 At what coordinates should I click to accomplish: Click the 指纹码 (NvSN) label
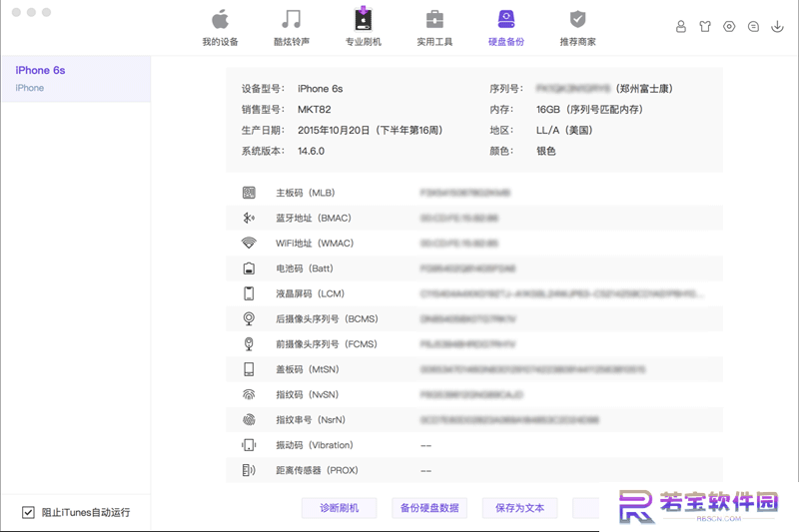point(308,394)
